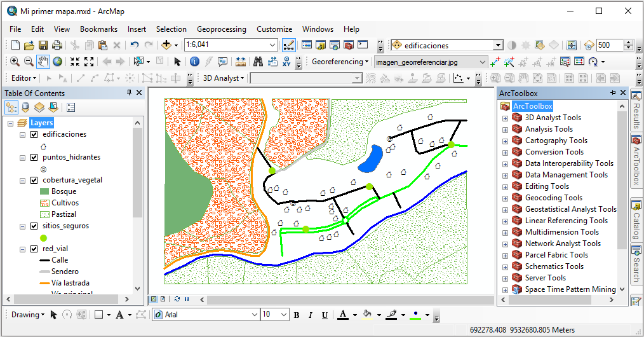This screenshot has width=644, height=337.
Task: Toggle auto hide pin on ArcToolbox
Action: click(x=613, y=93)
